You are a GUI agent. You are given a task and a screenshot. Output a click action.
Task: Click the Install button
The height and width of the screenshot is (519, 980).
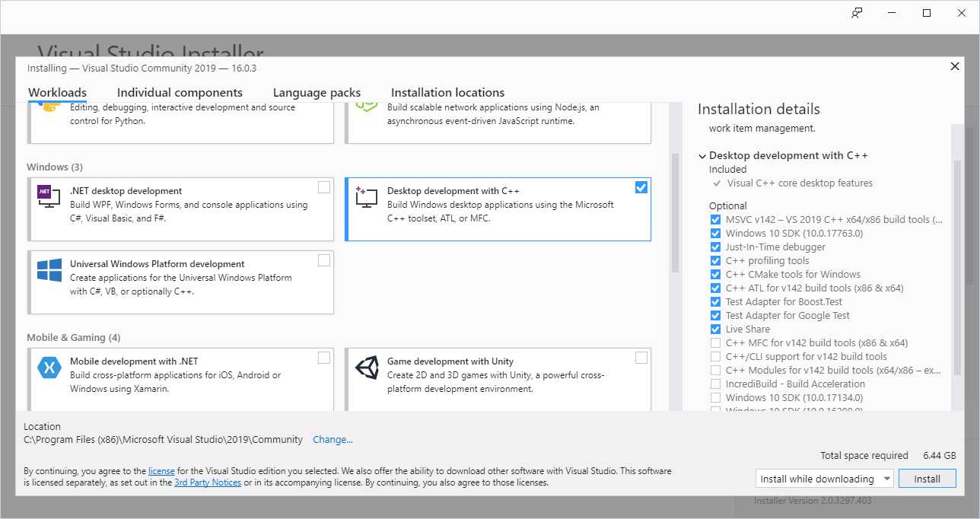point(927,479)
